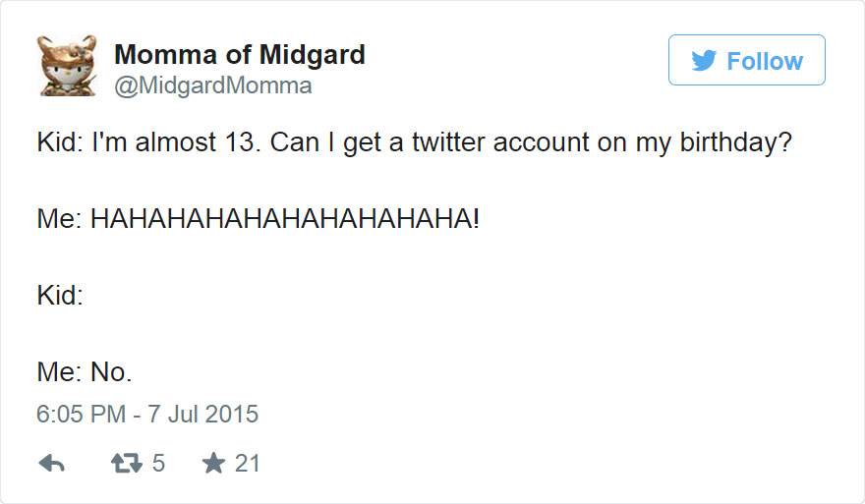
Task: View the favorite count of 21
Action: 248,464
